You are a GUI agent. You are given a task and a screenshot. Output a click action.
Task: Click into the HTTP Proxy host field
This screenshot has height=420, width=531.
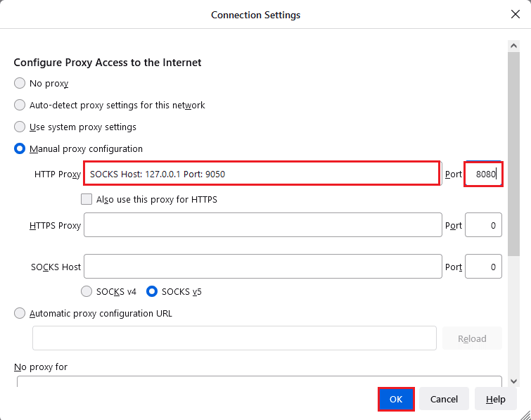tap(262, 174)
